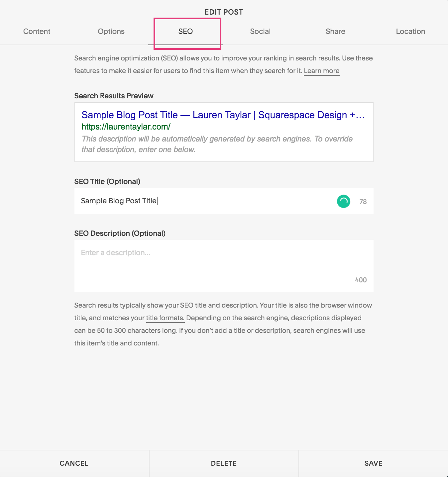Switch to the Content tab
Screen dimensions: 448x477
pyautogui.click(x=37, y=31)
